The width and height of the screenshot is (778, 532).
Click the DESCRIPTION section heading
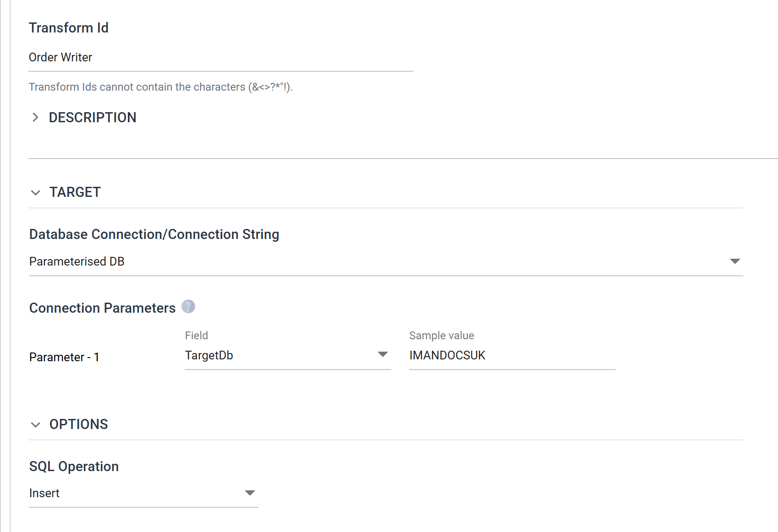93,118
